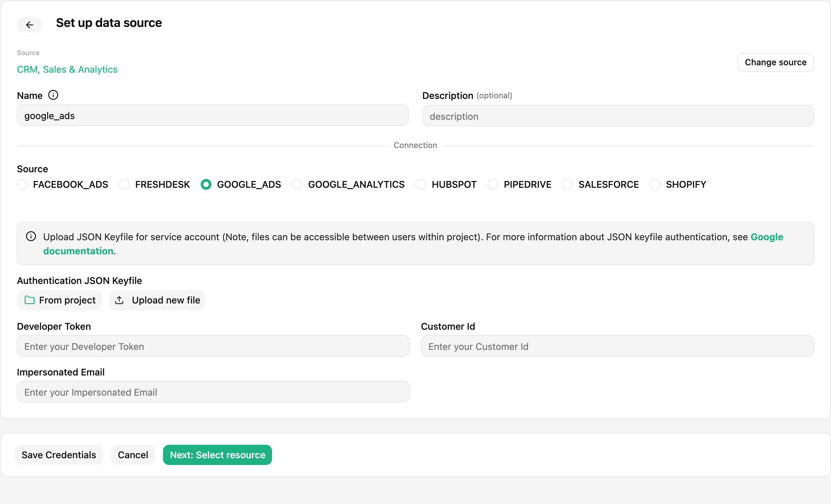Click the Change source button

tap(775, 62)
